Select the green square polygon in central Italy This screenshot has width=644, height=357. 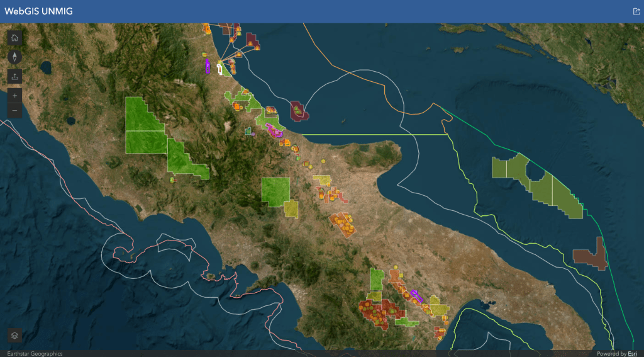pyautogui.click(x=275, y=191)
